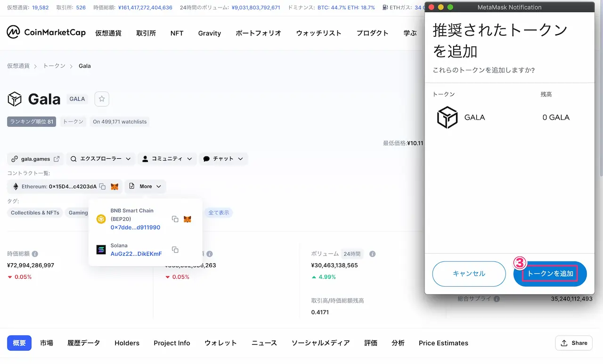Image resolution: width=603 pixels, height=364 pixels.
Task: Add Gala to watchlist with star icon
Action: coord(102,99)
